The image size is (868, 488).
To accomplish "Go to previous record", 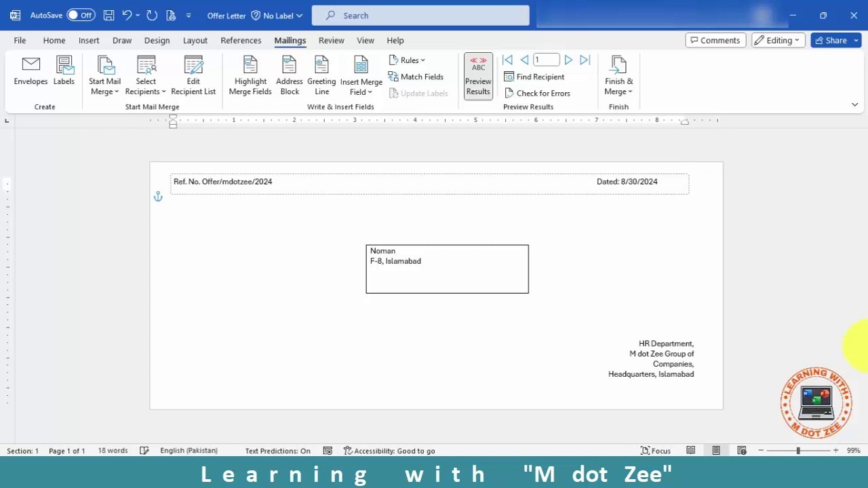I will point(524,60).
